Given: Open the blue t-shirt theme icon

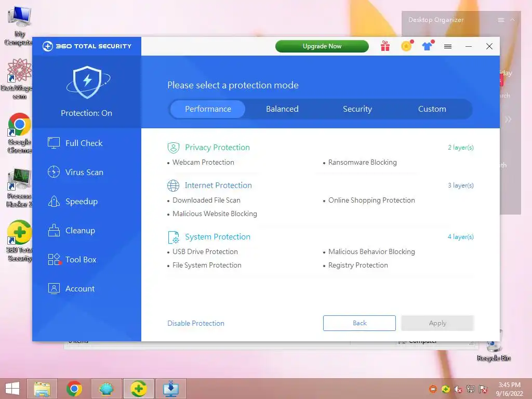Looking at the screenshot, I should click(428, 46).
